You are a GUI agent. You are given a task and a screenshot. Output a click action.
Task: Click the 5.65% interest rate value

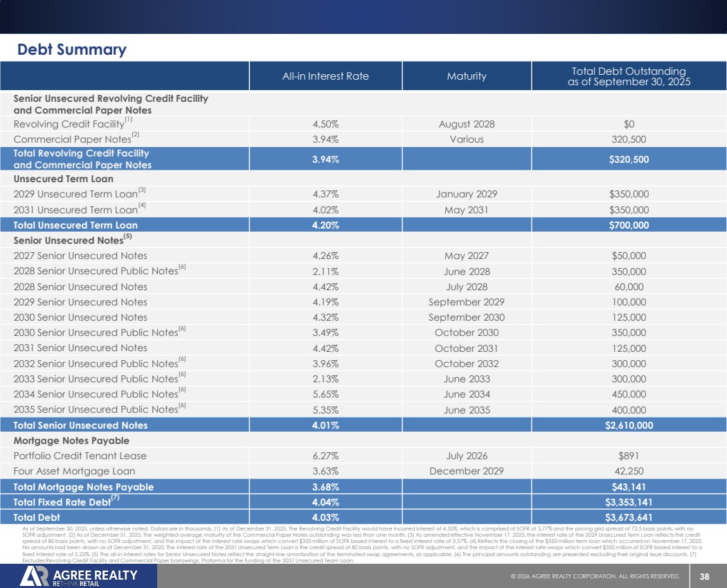325,394
